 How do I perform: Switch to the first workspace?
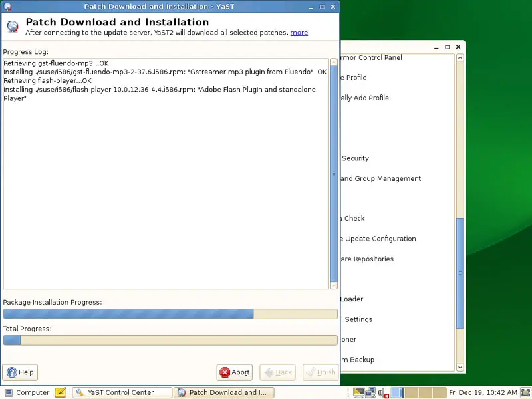click(397, 392)
